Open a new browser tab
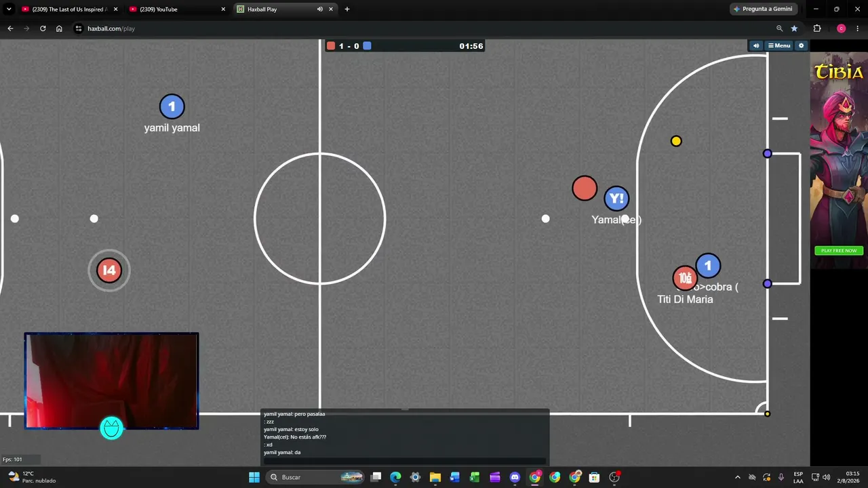 pyautogui.click(x=347, y=9)
